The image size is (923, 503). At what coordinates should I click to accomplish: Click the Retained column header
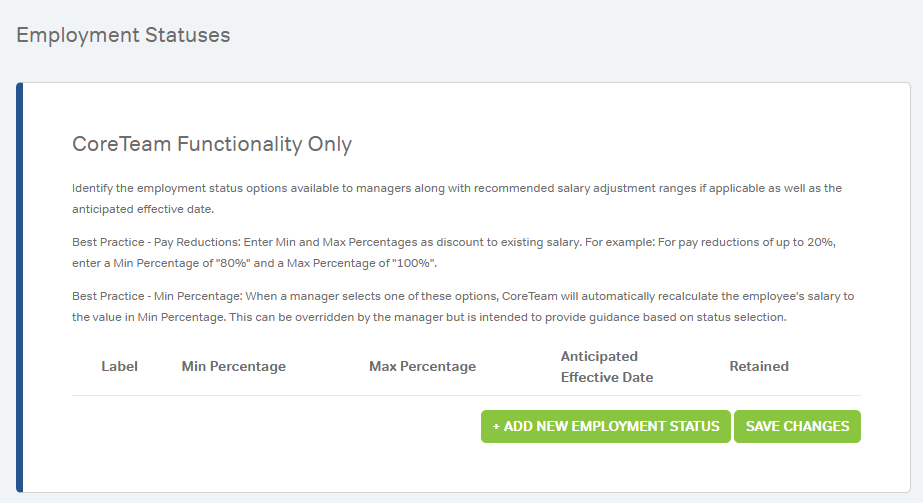pyautogui.click(x=759, y=366)
